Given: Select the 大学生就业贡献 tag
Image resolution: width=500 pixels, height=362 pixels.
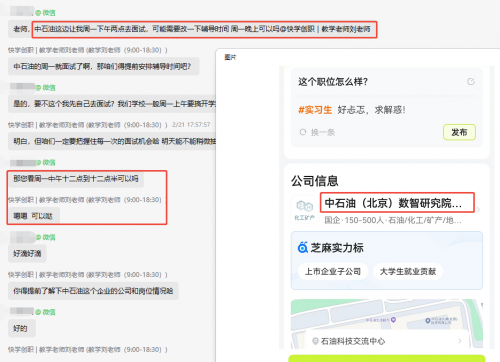Looking at the screenshot, I should click(x=408, y=272).
